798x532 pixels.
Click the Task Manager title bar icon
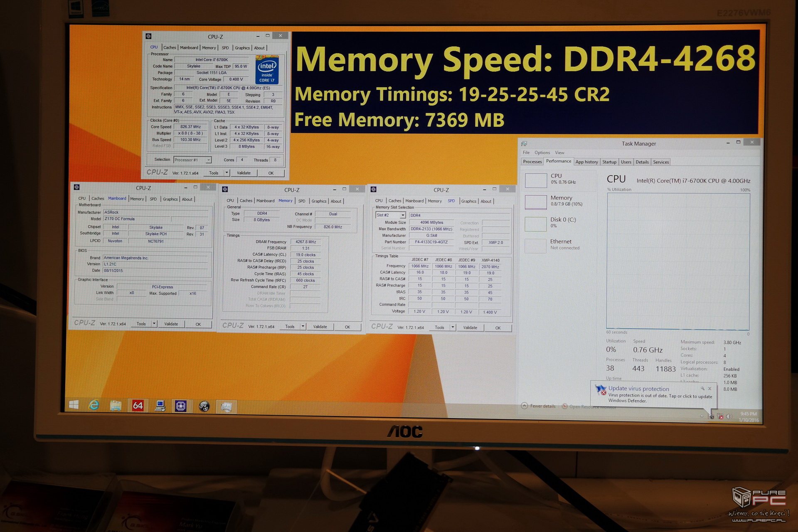(x=524, y=143)
